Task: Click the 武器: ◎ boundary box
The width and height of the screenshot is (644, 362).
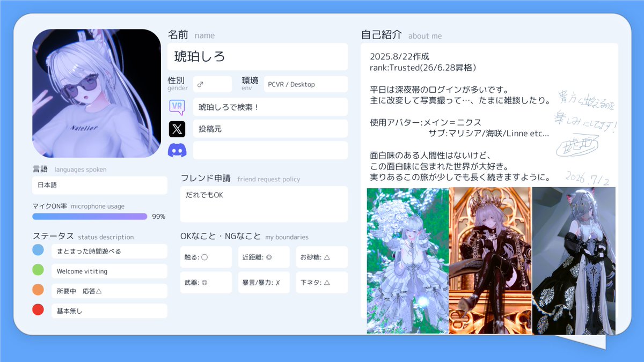Action: [x=206, y=282]
